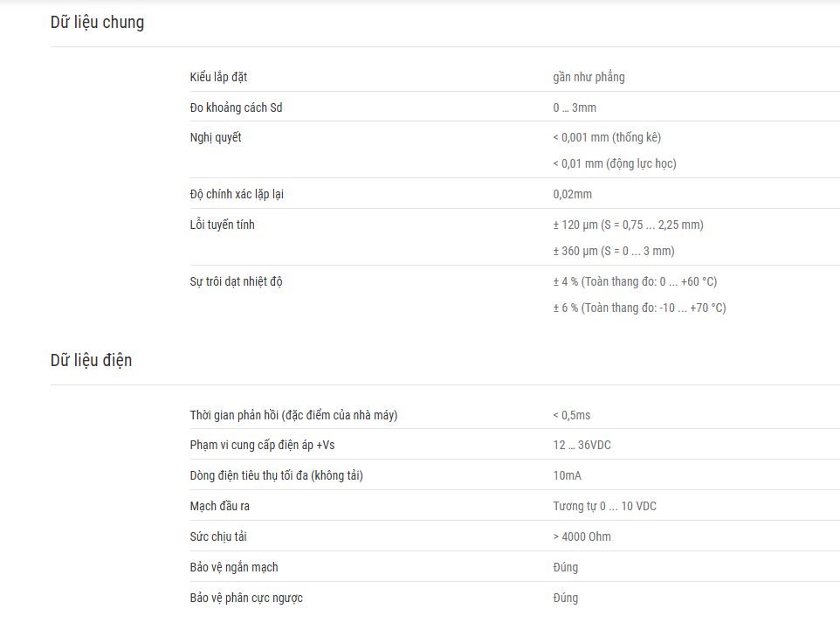Click the 'Thời gian phản hồi' row label
Viewport: 840px width, 623px height.
[x=293, y=416]
